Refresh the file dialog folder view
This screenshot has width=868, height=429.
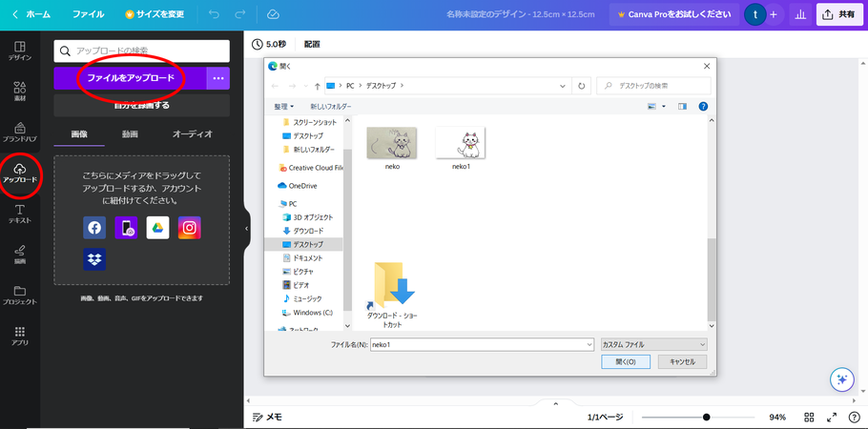(x=581, y=86)
